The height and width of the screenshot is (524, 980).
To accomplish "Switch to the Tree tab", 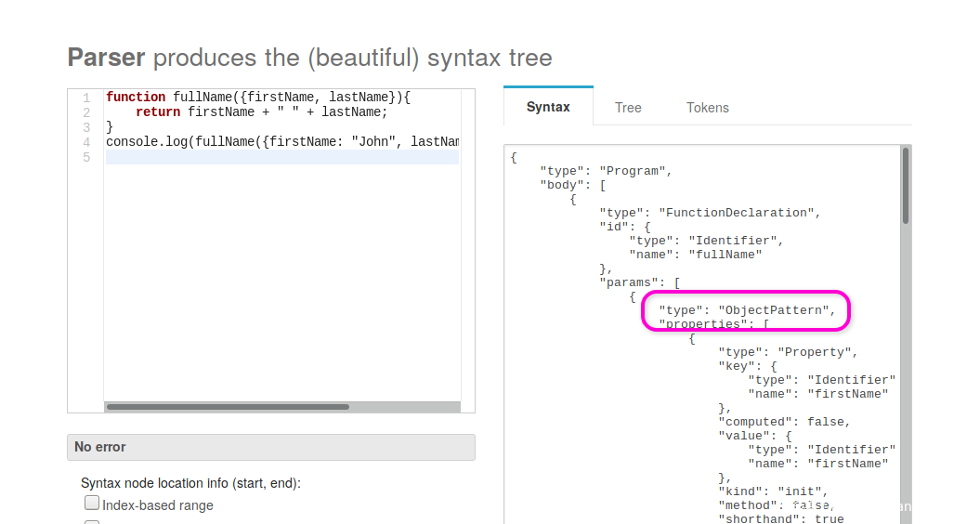I will click(x=628, y=108).
